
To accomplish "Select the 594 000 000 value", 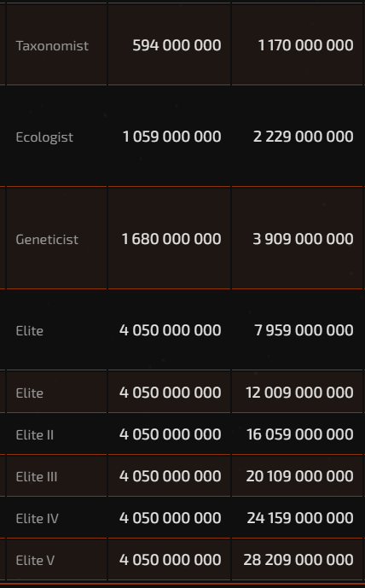I will (177, 45).
